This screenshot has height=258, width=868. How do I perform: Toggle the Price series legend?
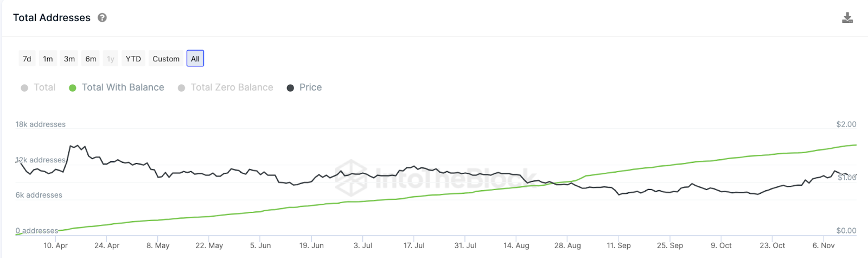click(x=310, y=87)
